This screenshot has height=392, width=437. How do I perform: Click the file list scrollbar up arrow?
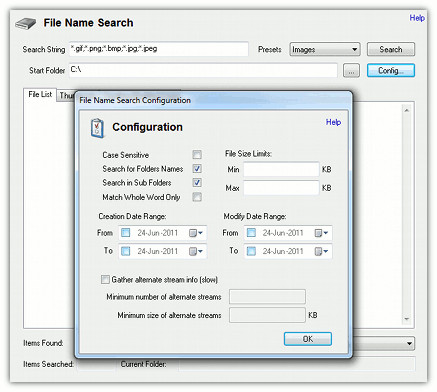coord(407,110)
